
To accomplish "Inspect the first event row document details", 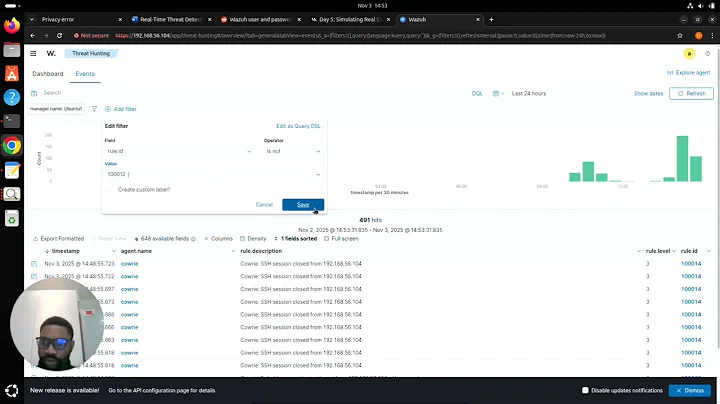I will (x=34, y=264).
